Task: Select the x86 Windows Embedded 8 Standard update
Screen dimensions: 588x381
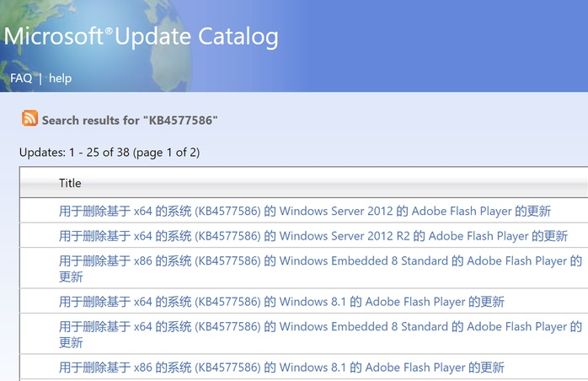Action: [x=320, y=261]
